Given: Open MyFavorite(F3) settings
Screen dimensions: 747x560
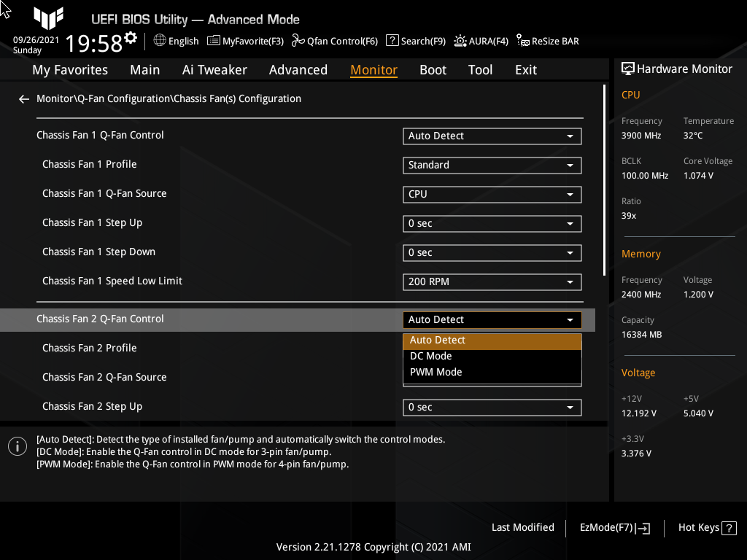Looking at the screenshot, I should click(245, 41).
